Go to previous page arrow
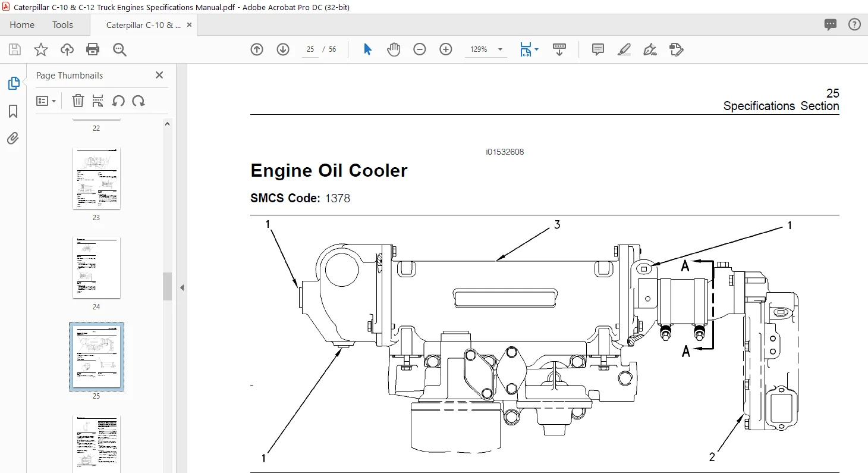The width and height of the screenshot is (868, 473). pyautogui.click(x=257, y=49)
